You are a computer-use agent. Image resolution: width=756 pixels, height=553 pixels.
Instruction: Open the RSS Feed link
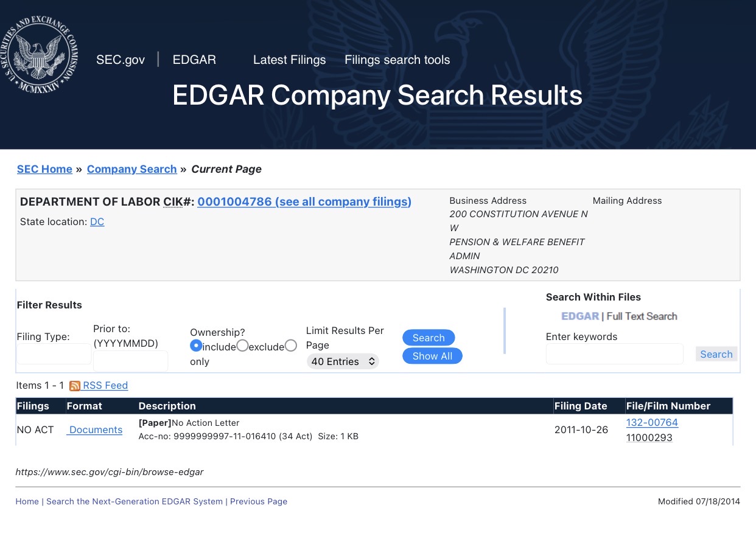105,385
